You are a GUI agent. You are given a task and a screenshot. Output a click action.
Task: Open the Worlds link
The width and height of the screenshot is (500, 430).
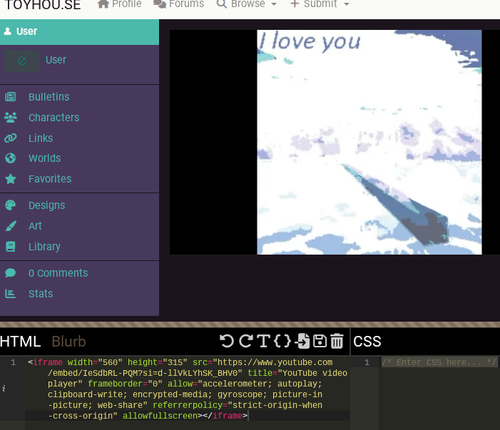44,158
